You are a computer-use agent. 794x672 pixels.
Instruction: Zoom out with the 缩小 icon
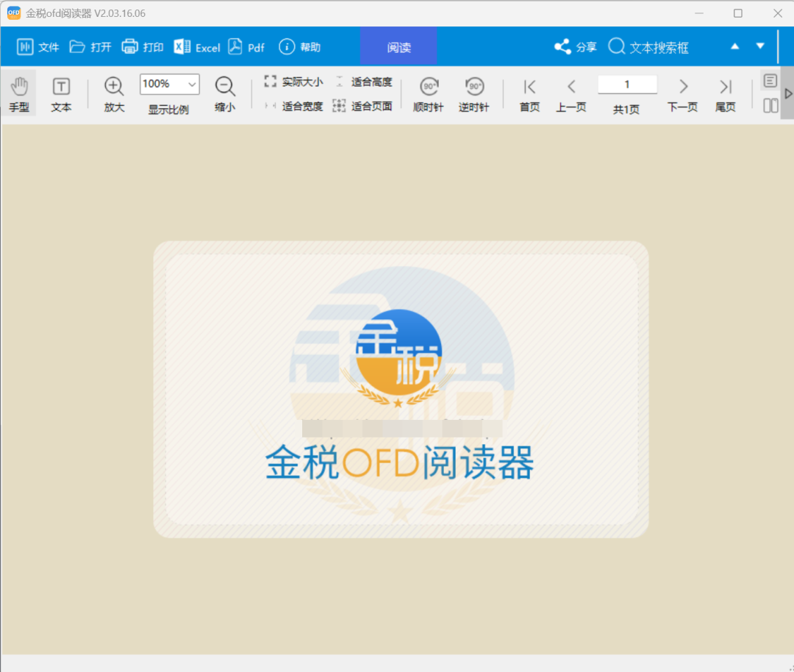point(224,87)
